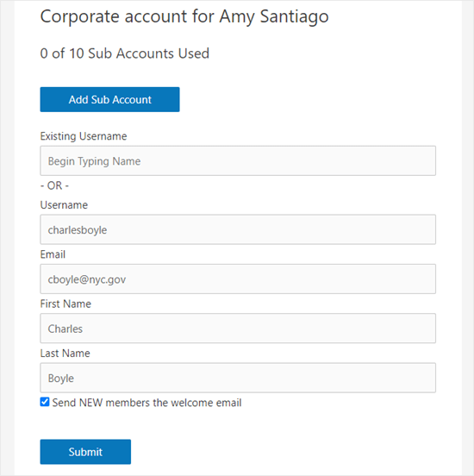Click the Charles placeholder text
Screen dimensions: 474x476
[65, 329]
